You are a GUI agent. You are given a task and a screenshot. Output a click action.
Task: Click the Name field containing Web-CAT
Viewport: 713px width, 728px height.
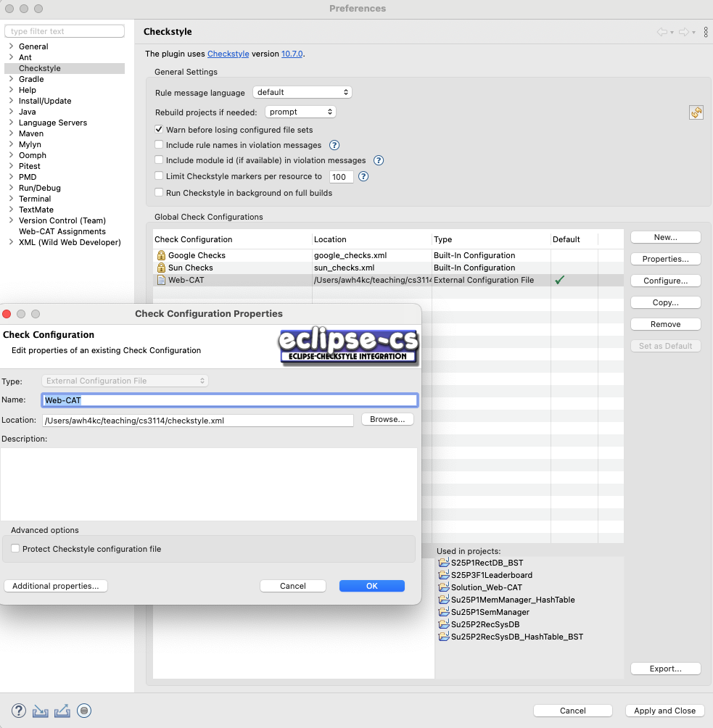pyautogui.click(x=231, y=400)
